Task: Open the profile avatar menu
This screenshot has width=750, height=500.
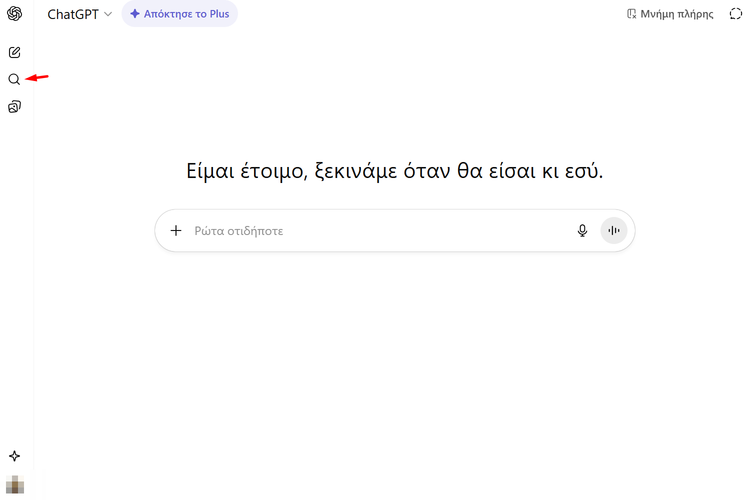Action: 14,484
